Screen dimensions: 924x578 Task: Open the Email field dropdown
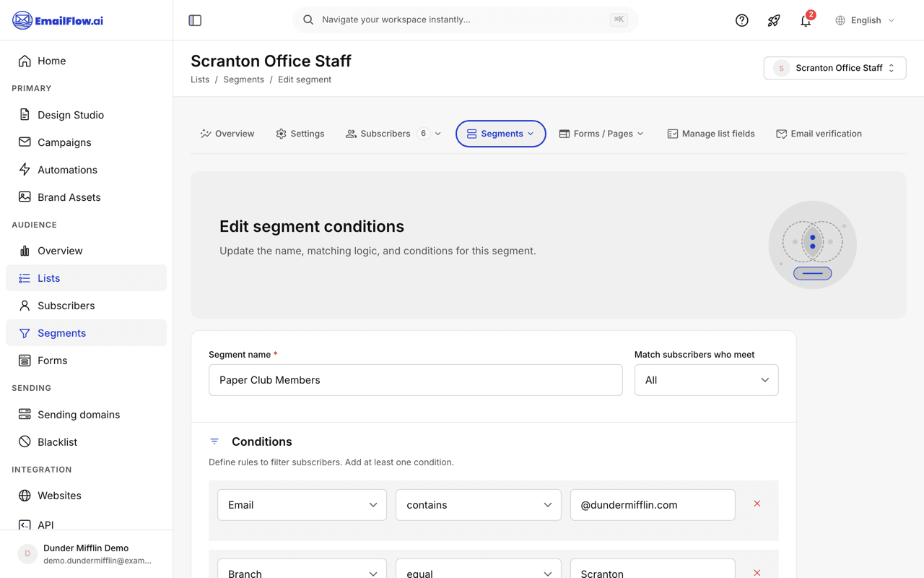pos(302,505)
